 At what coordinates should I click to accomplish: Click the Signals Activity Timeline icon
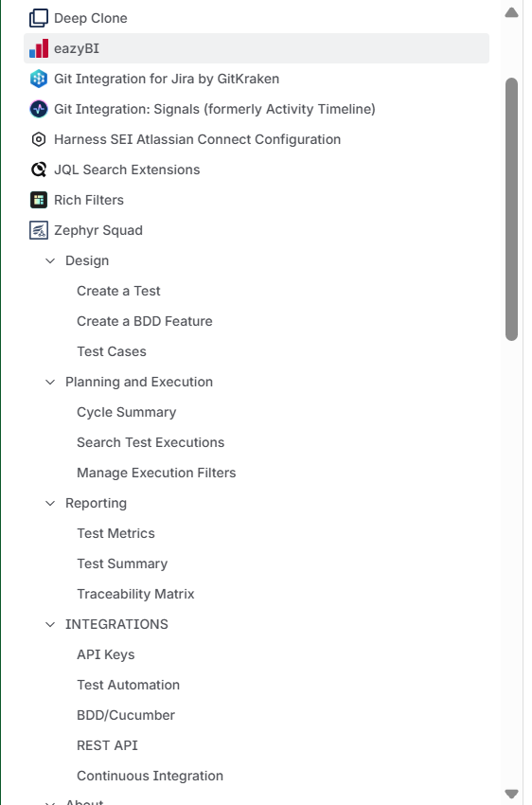coord(39,109)
